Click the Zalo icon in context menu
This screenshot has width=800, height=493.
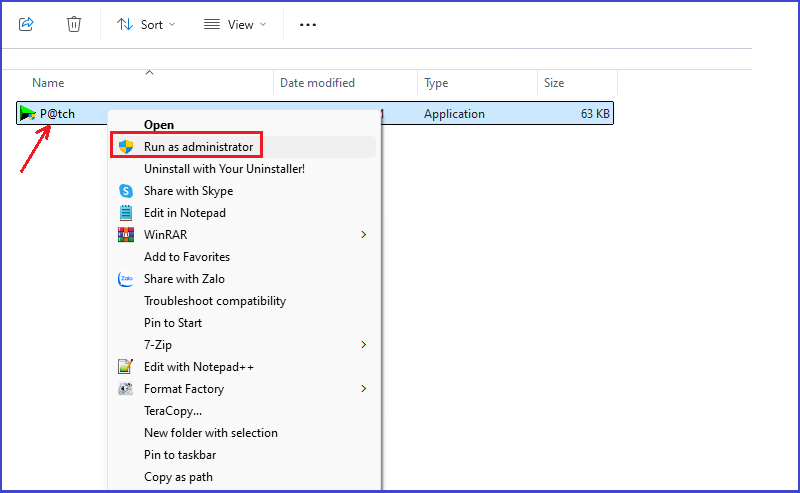point(125,279)
